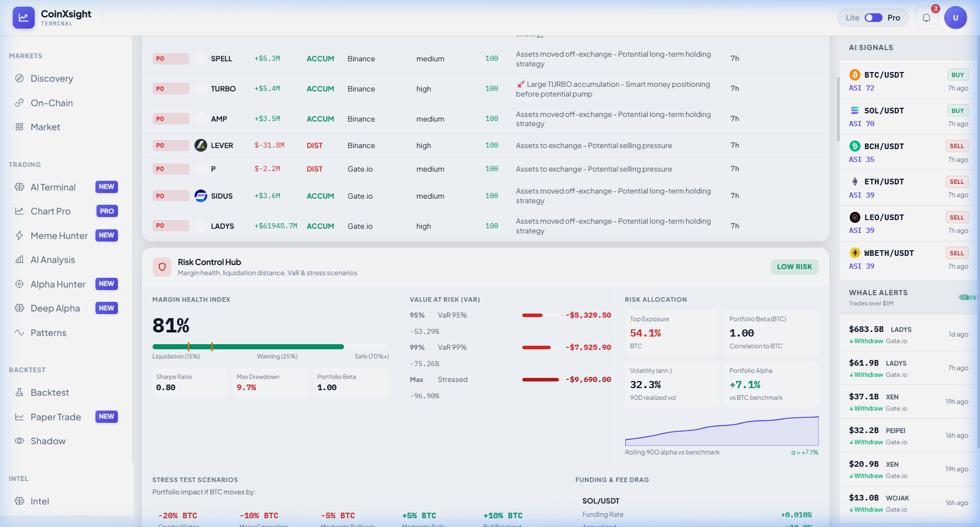
Task: Click the $683.5B LADYS whale alert
Action: 909,334
